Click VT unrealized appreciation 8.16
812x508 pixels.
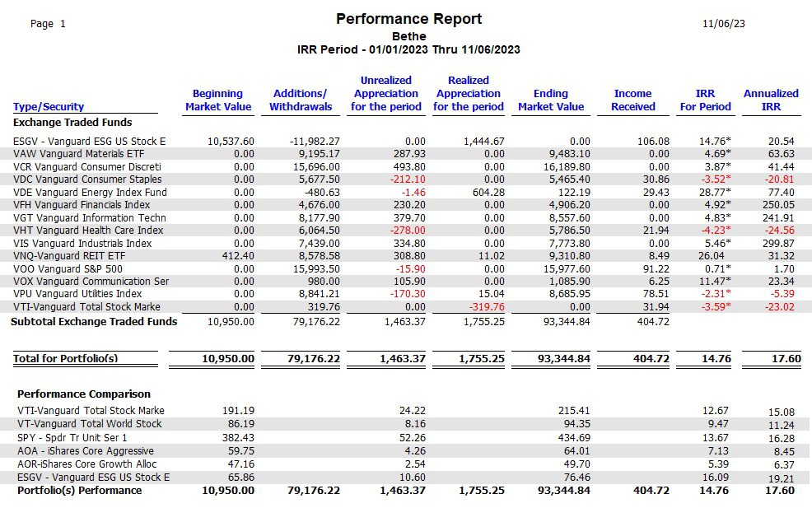(x=414, y=424)
